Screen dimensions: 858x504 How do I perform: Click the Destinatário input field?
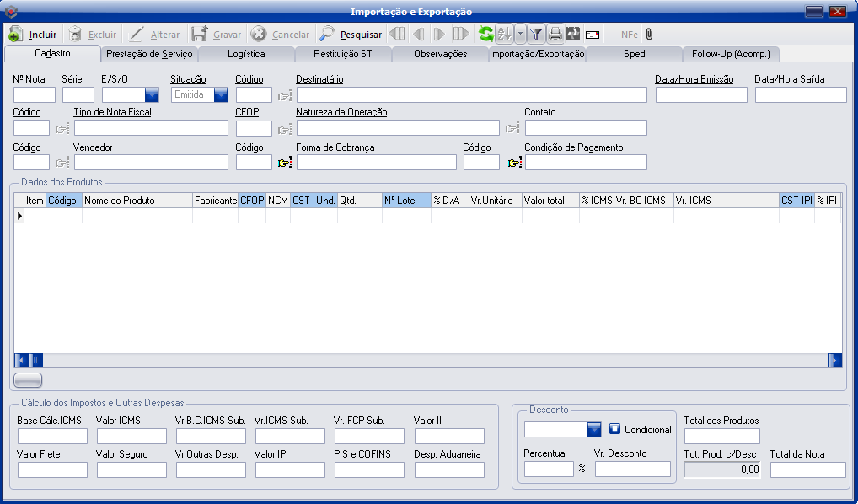point(471,94)
